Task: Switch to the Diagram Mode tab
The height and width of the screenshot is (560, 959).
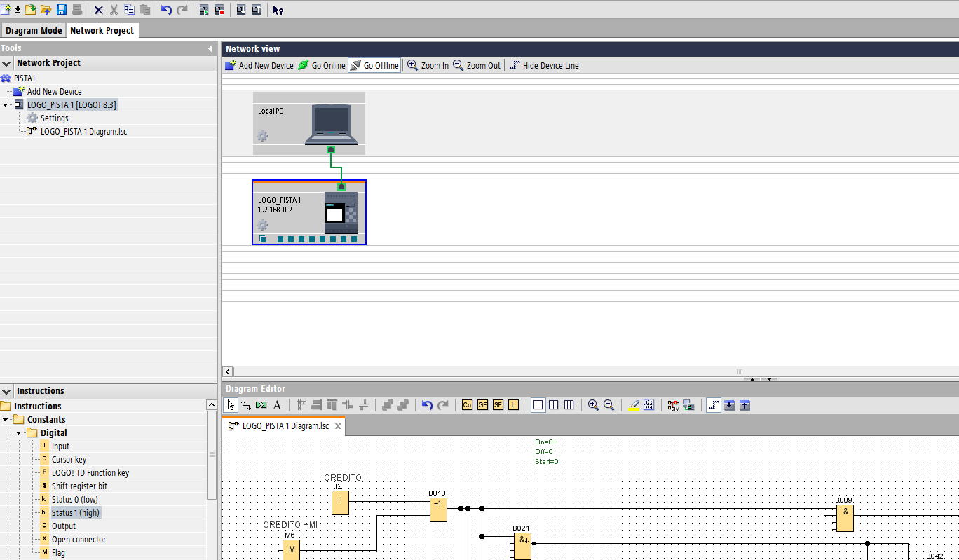Action: [x=34, y=31]
